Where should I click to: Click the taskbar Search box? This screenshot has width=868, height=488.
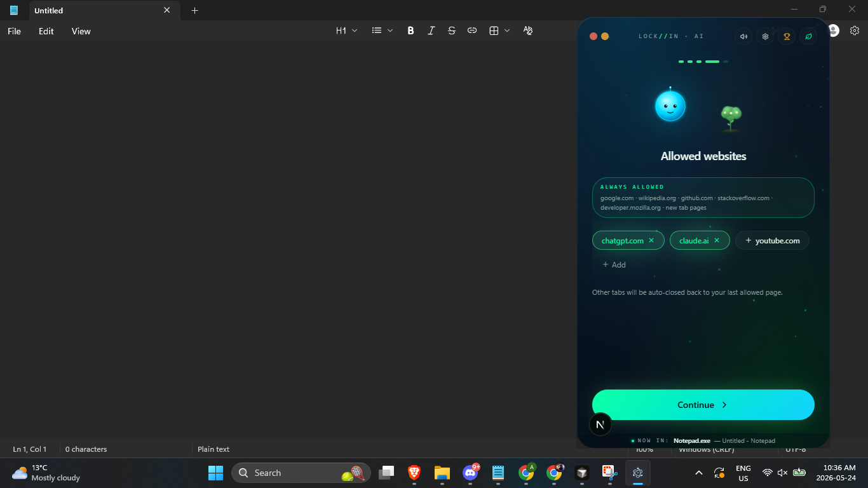(x=301, y=473)
